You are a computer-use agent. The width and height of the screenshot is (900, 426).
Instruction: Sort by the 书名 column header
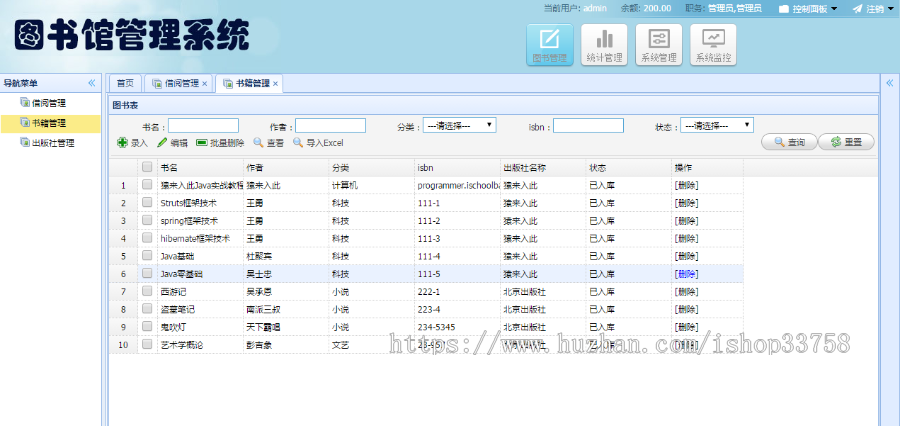click(200, 168)
